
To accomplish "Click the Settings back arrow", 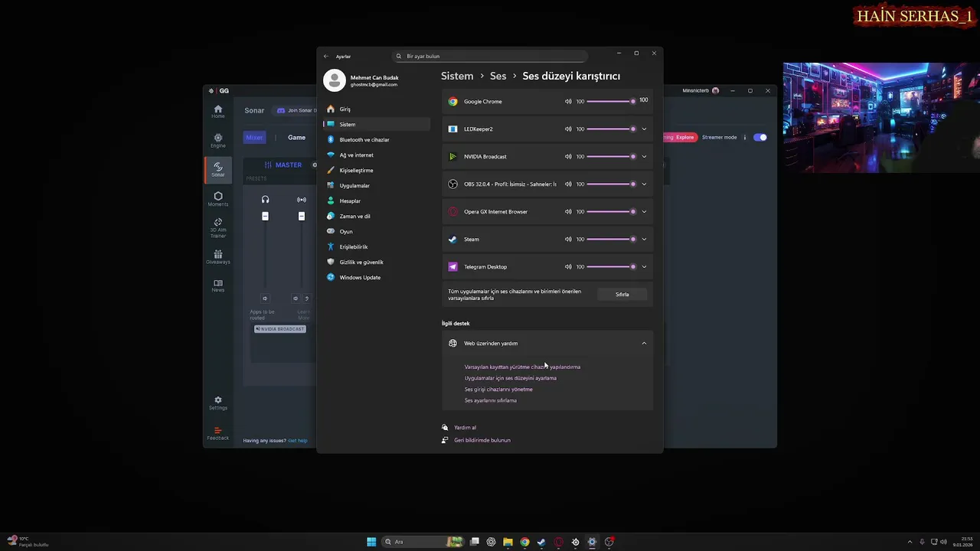I will click(x=326, y=56).
